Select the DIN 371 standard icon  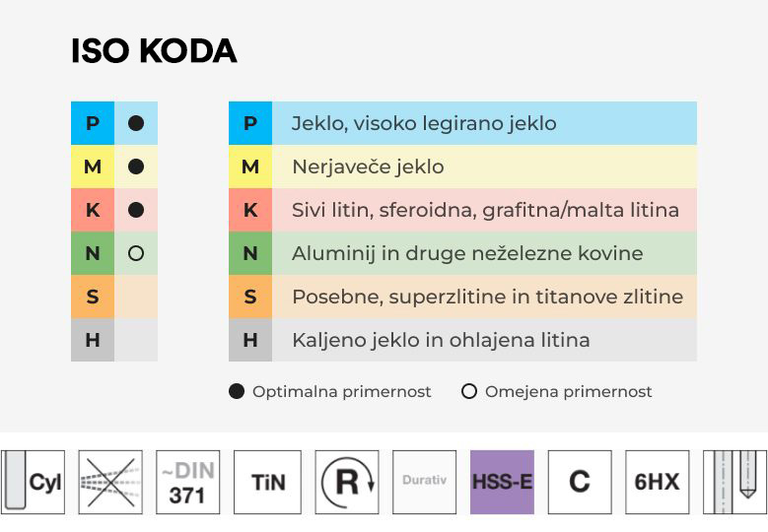coord(188,482)
